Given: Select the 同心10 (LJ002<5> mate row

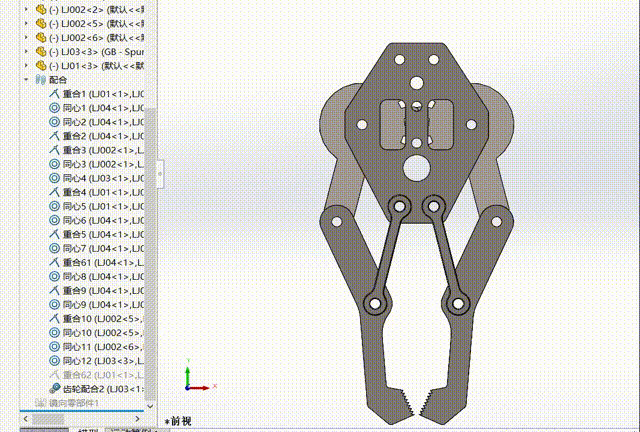Looking at the screenshot, I should pyautogui.click(x=96, y=332).
